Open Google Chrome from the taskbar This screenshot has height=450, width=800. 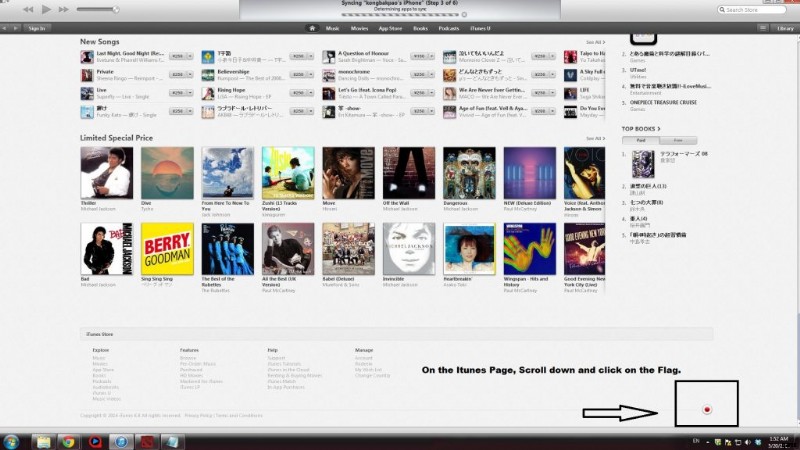click(67, 440)
